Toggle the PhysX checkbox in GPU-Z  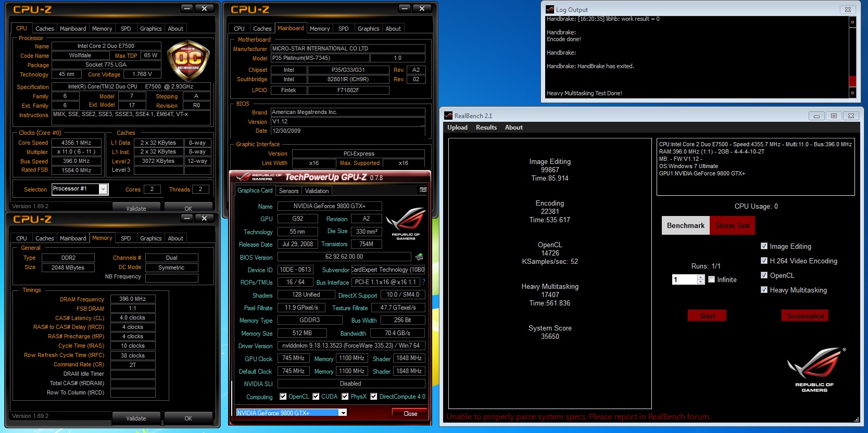(345, 397)
